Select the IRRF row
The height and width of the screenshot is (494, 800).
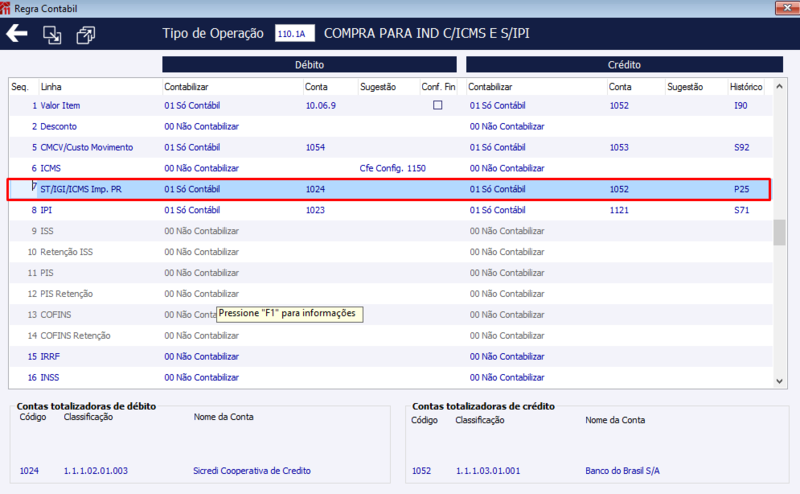pos(390,357)
